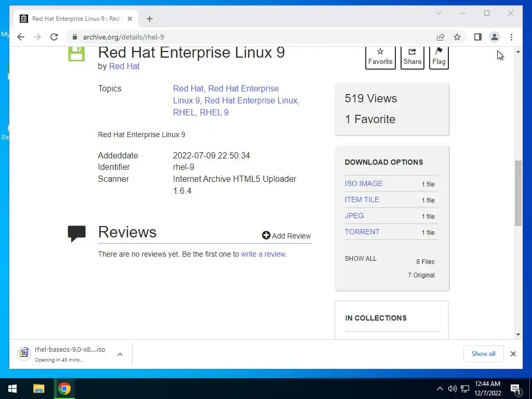
Task: Click the browser back arrow
Action: [x=21, y=37]
